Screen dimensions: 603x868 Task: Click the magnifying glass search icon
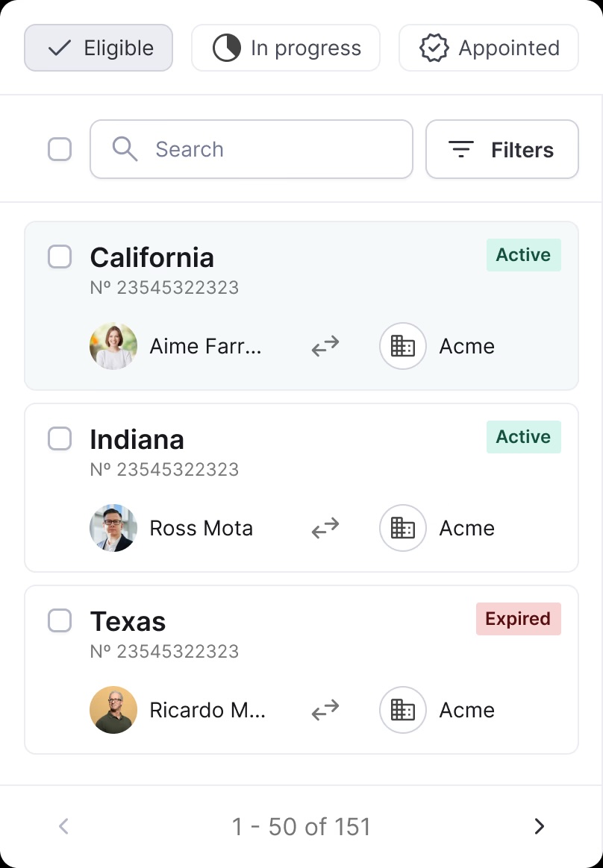125,149
